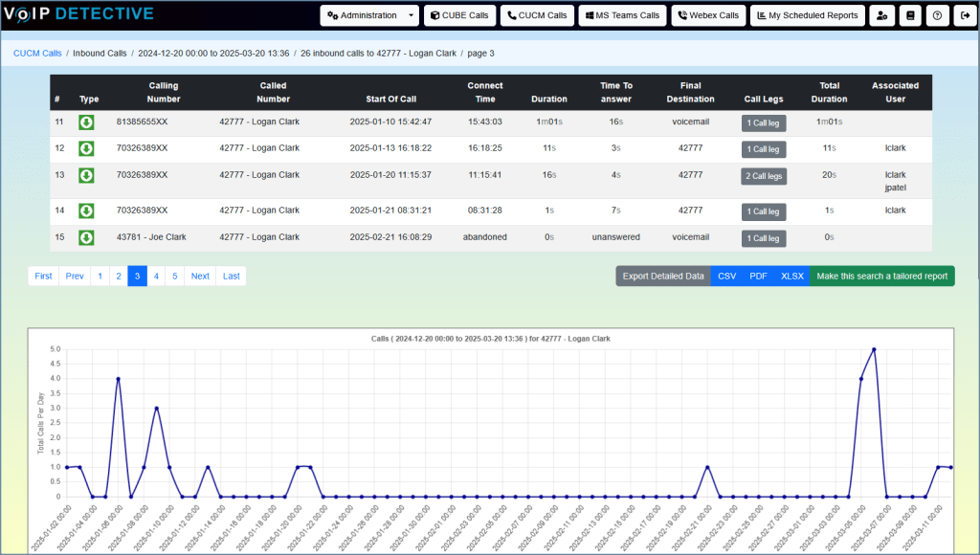The height and width of the screenshot is (555, 980).
Task: Click the unanswered cell in row 15
Action: click(x=616, y=237)
